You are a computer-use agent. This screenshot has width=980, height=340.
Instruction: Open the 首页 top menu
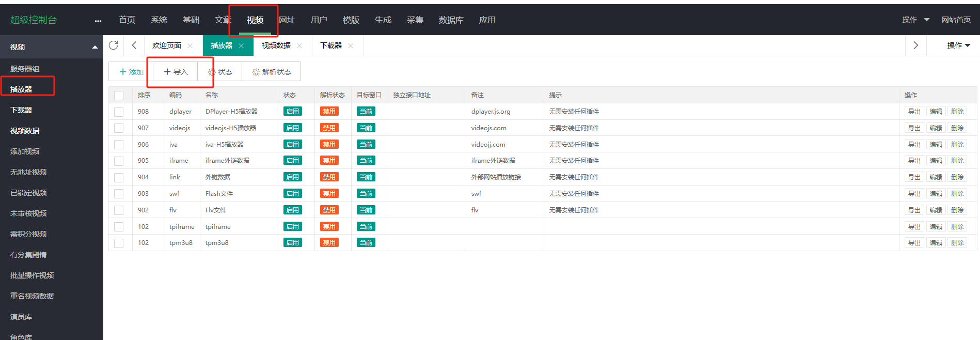[127, 20]
